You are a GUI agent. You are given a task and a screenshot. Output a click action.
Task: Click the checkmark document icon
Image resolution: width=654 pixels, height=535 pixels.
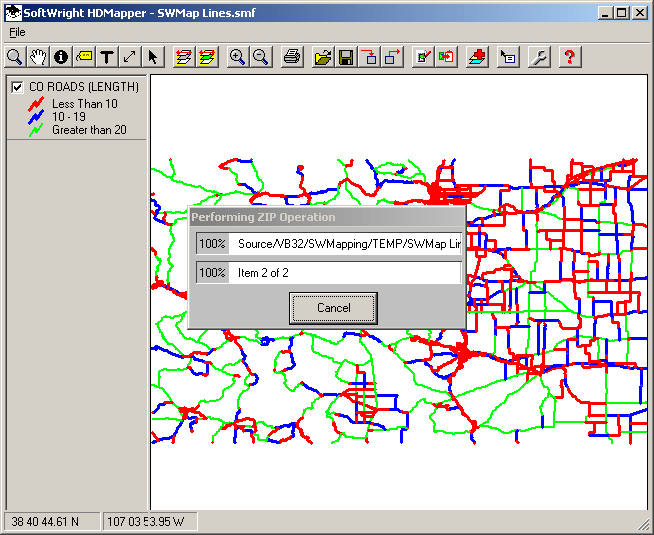click(423, 57)
